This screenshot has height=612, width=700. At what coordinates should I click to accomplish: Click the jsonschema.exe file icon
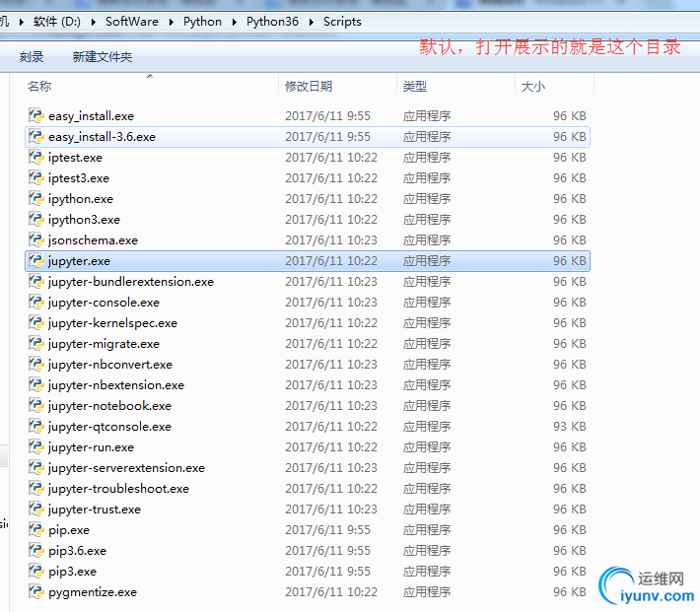[36, 239]
